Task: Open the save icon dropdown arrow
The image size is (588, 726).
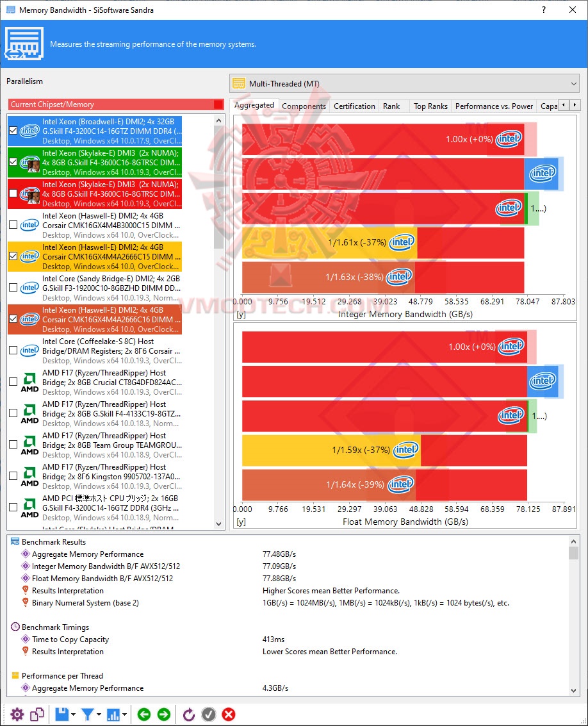Action: pos(74,714)
